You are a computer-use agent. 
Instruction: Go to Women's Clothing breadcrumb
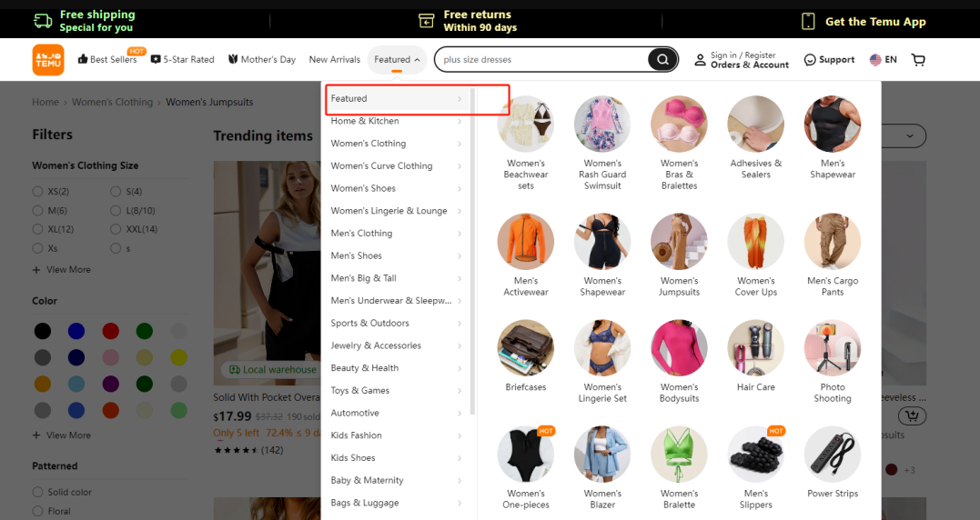(113, 103)
